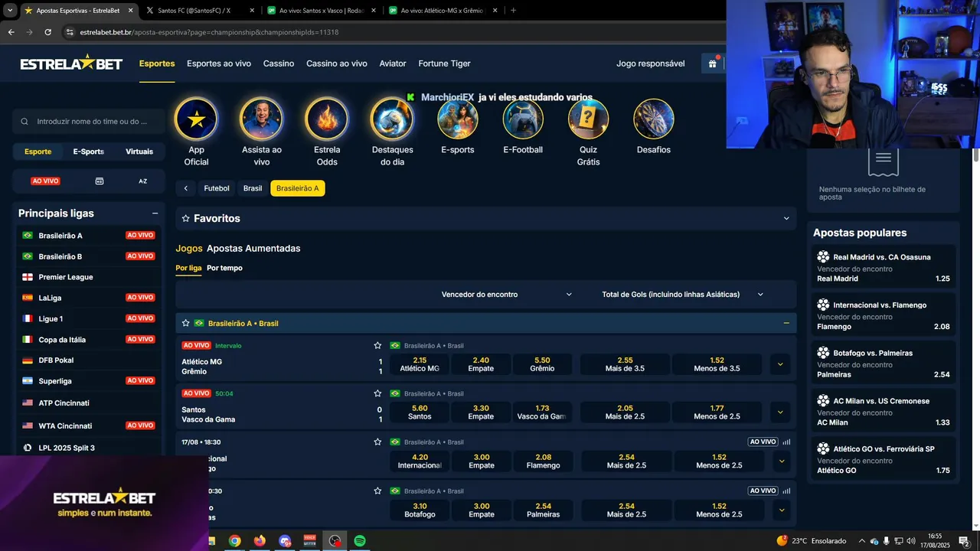Select Grêmio odds 5.50
This screenshot has width=980, height=551.
pyautogui.click(x=542, y=364)
